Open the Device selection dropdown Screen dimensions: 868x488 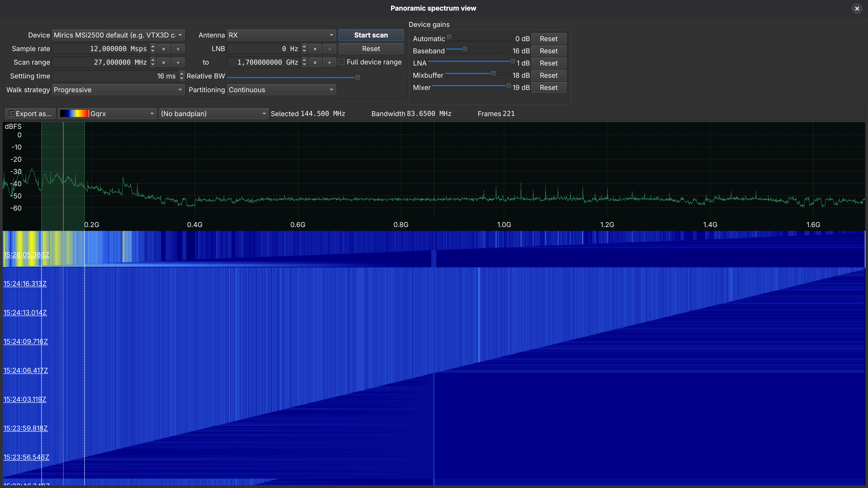pyautogui.click(x=118, y=35)
